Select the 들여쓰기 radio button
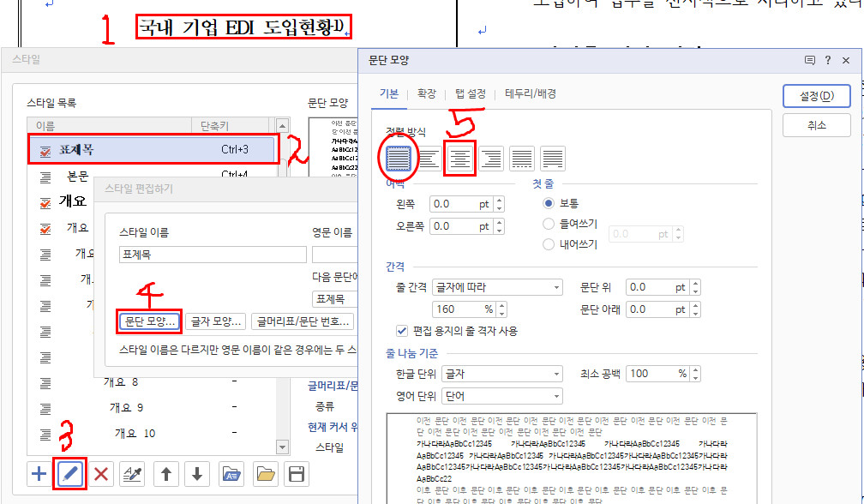 click(x=549, y=224)
